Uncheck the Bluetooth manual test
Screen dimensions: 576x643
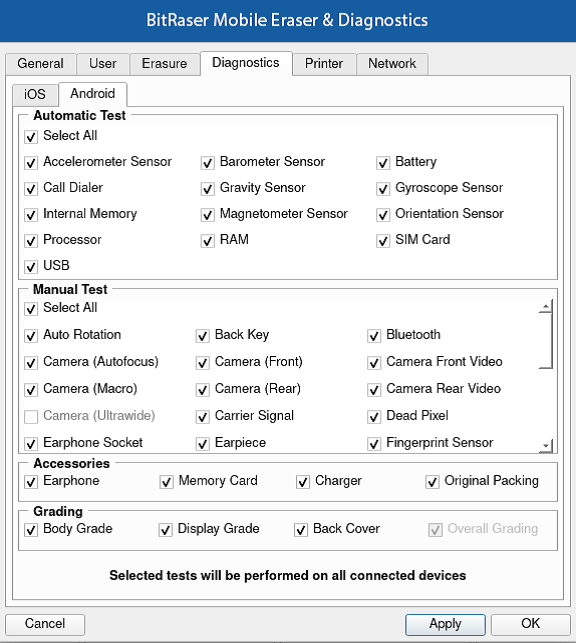374,336
